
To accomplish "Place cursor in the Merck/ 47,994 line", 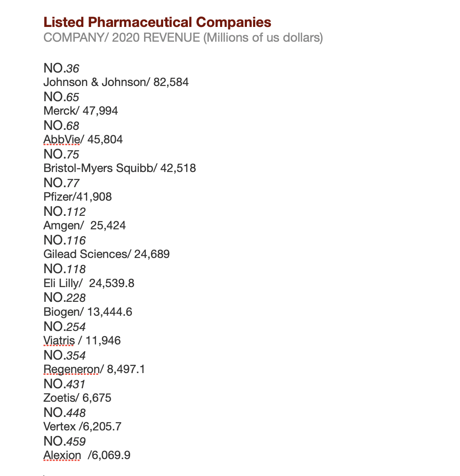I will (81, 111).
